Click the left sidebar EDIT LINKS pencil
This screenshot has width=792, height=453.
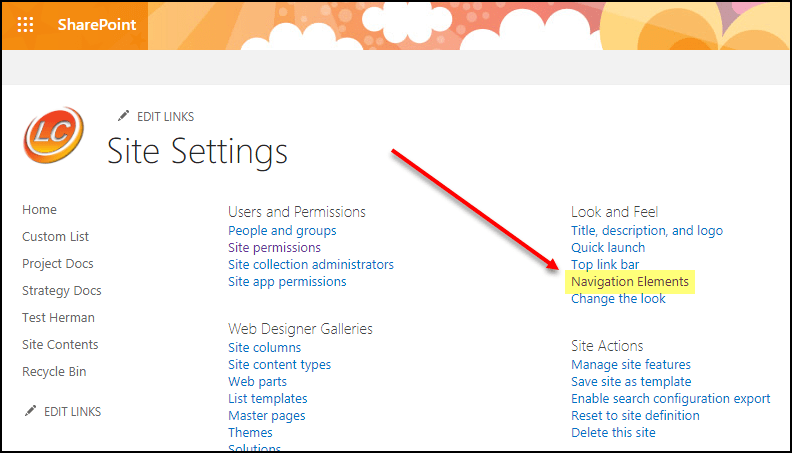31,411
